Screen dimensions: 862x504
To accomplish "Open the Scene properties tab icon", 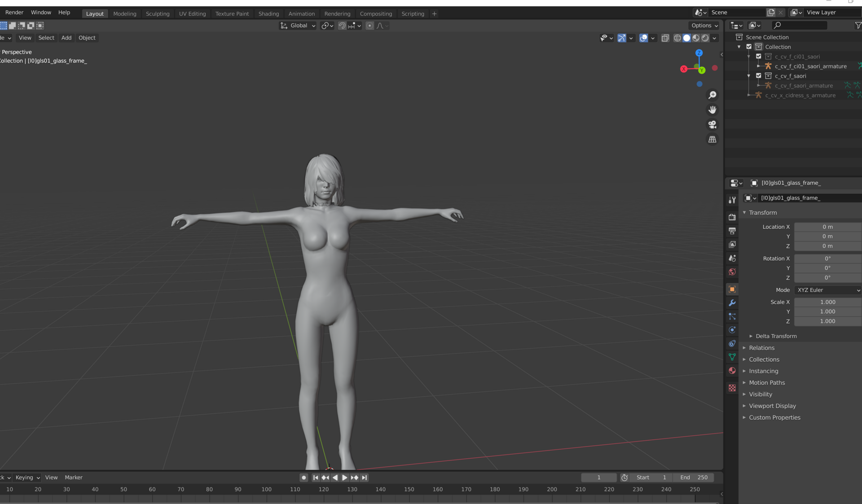I will 732,258.
